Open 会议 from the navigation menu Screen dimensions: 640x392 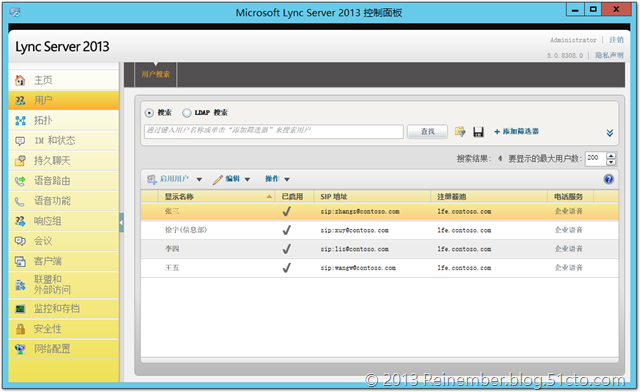(x=64, y=241)
